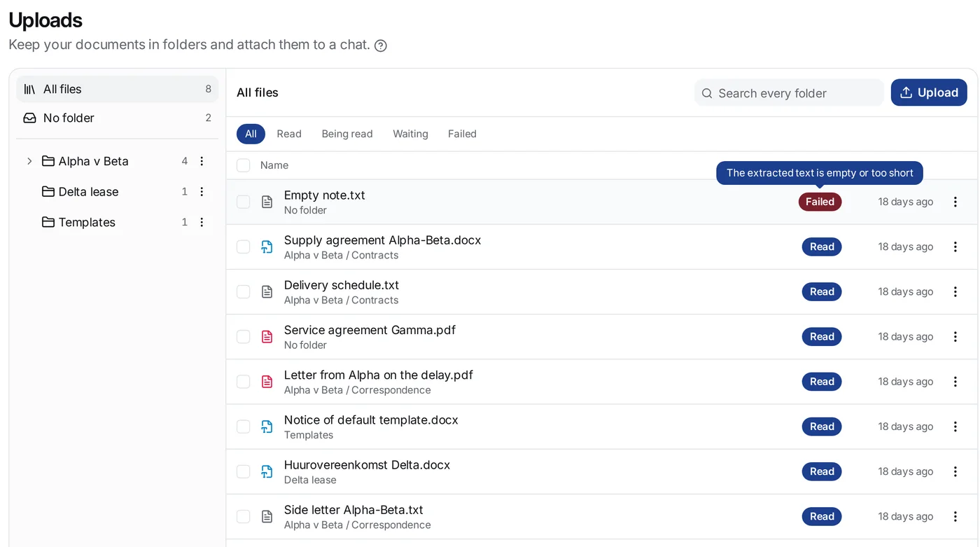Image resolution: width=980 pixels, height=547 pixels.
Task: Click the document icon of Huurovereenkomst Delta.docx
Action: coord(267,471)
